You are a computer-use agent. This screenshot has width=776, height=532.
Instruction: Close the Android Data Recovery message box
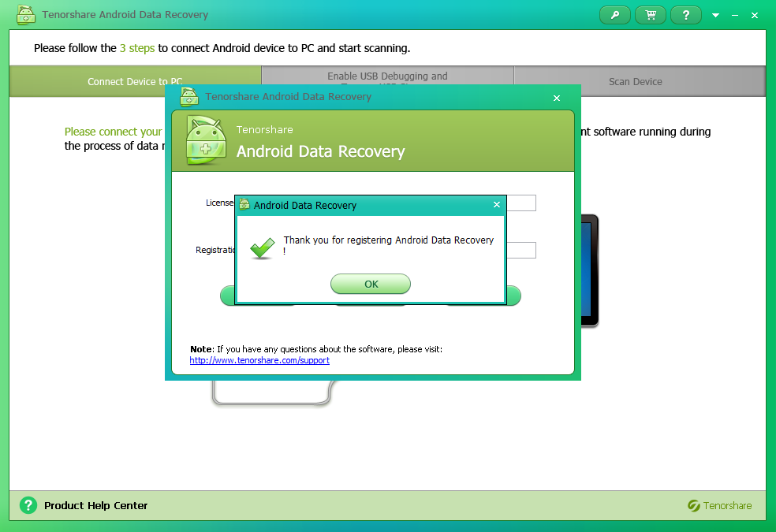pyautogui.click(x=497, y=205)
